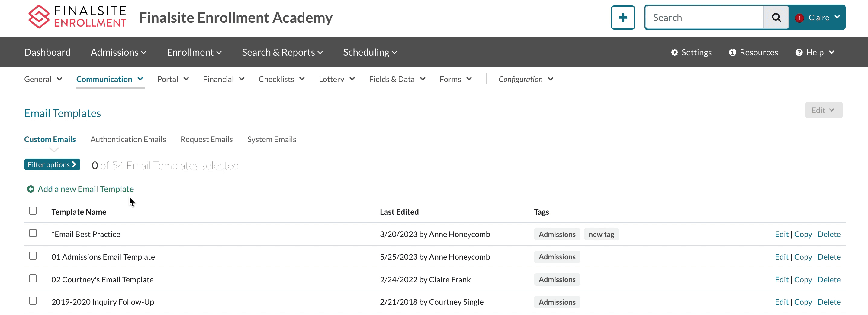Expand the Admissions dropdown menu
The image size is (868, 315).
pyautogui.click(x=118, y=52)
